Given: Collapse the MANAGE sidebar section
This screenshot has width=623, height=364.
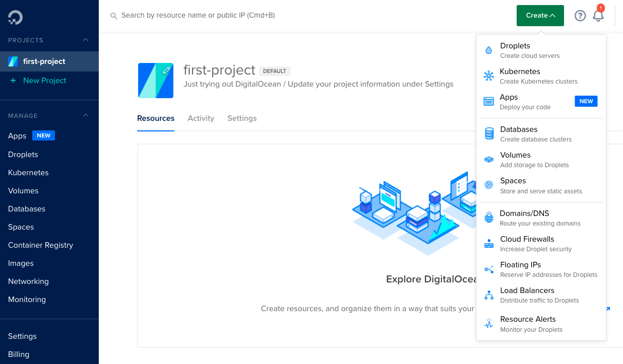Looking at the screenshot, I should click(86, 115).
